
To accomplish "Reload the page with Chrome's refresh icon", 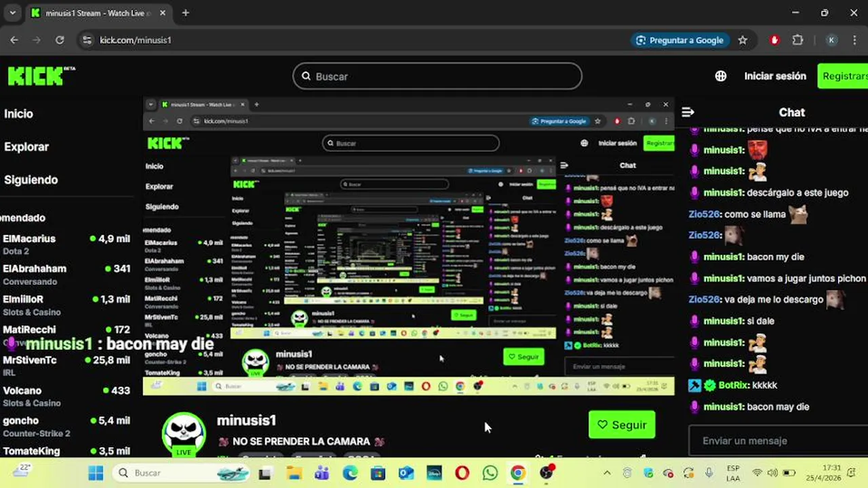I will click(x=60, y=40).
